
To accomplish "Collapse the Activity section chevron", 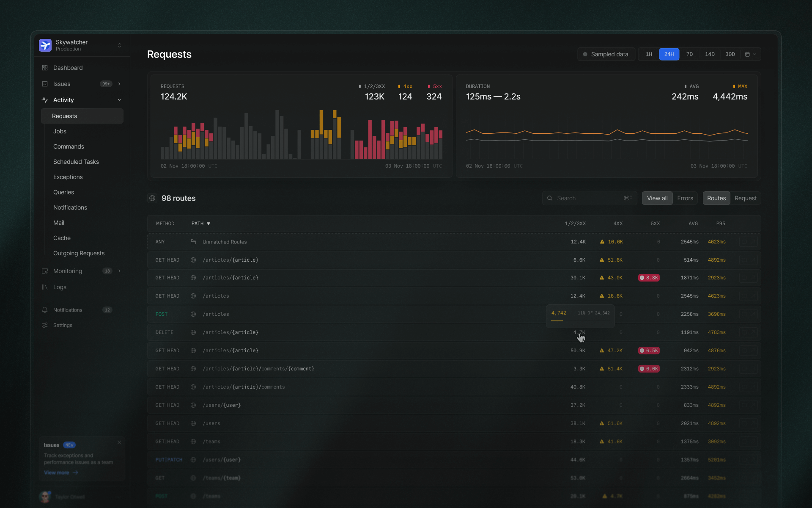I will 119,100.
